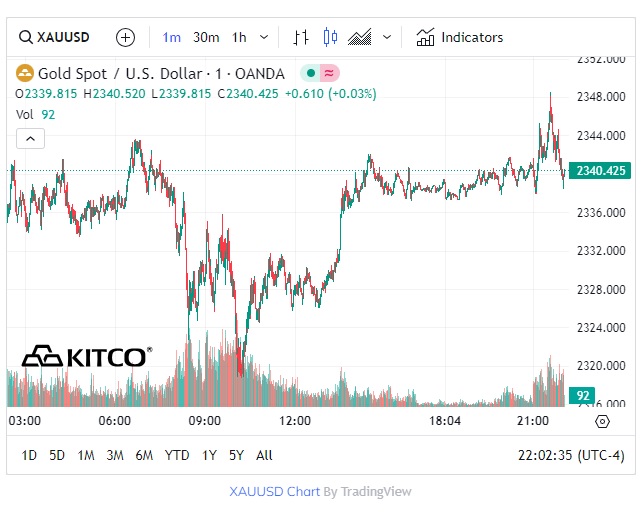Screen dimensions: 643x517
Task: Select the 3M date range
Action: tap(115, 455)
